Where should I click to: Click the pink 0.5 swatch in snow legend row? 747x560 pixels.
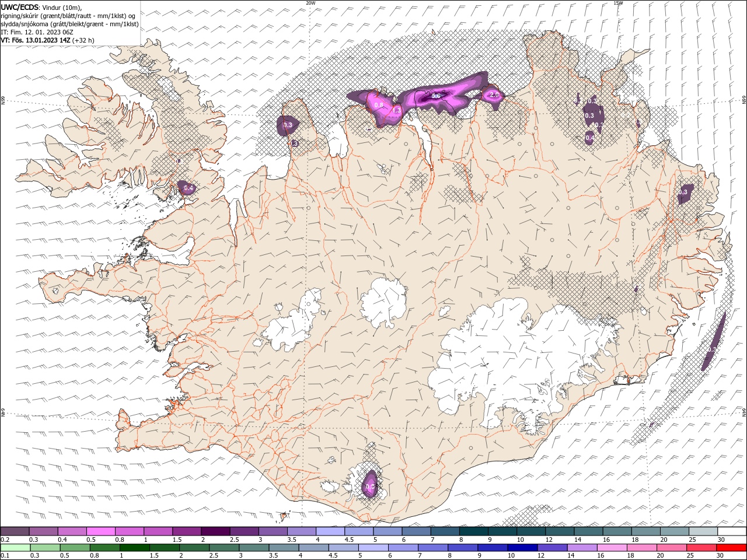tap(100, 531)
